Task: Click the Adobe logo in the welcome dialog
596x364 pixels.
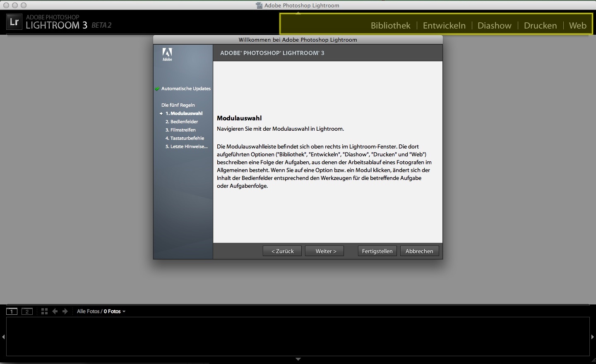Action: [168, 54]
